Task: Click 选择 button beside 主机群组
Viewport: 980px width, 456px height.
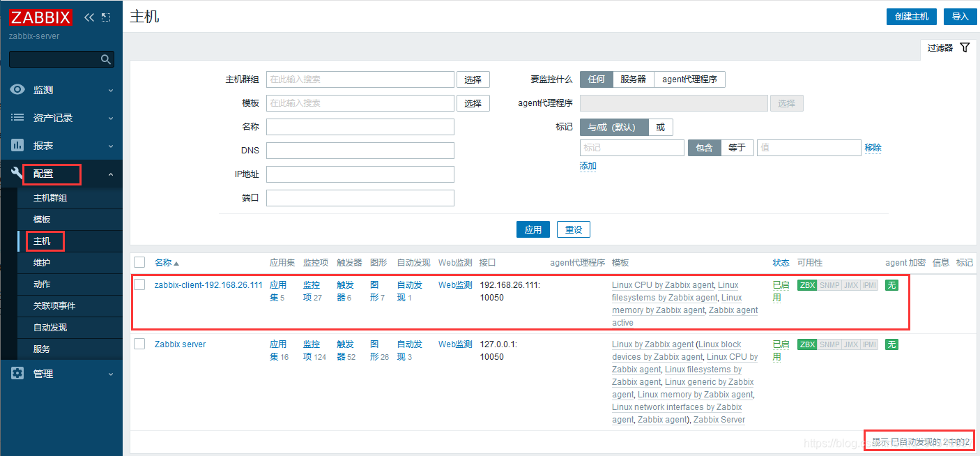Action: (x=473, y=79)
